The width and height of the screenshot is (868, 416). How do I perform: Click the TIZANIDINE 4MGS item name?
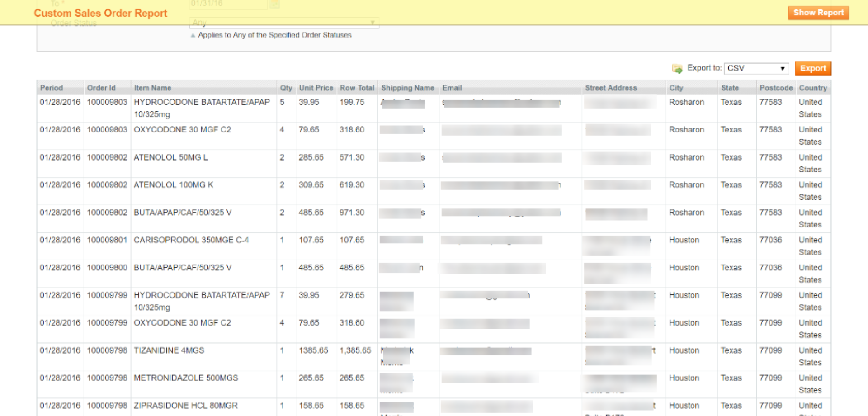click(x=169, y=350)
